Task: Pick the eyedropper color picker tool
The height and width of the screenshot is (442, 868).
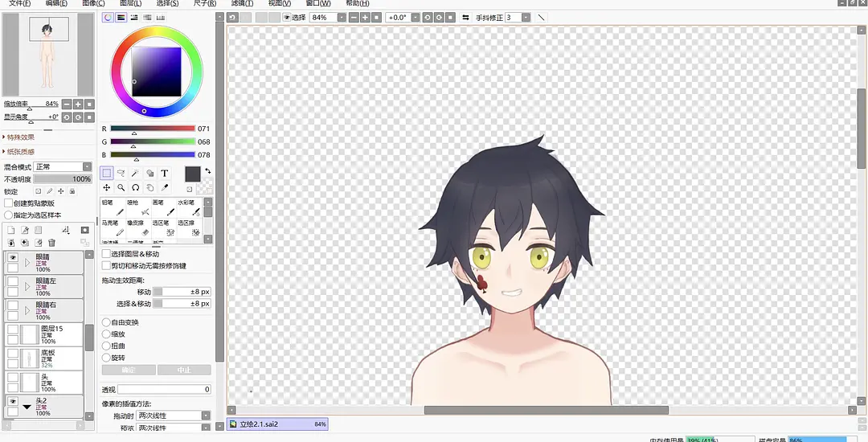Action: point(165,187)
